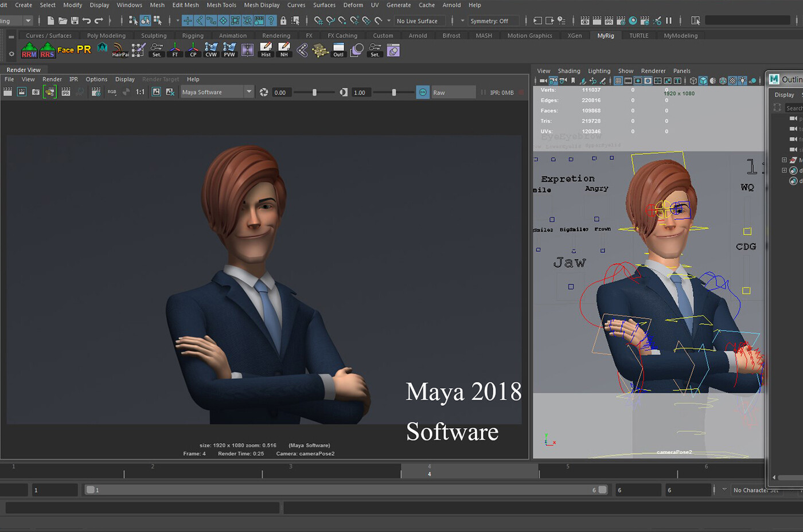Expand the No Character Set dropdown

click(757, 490)
